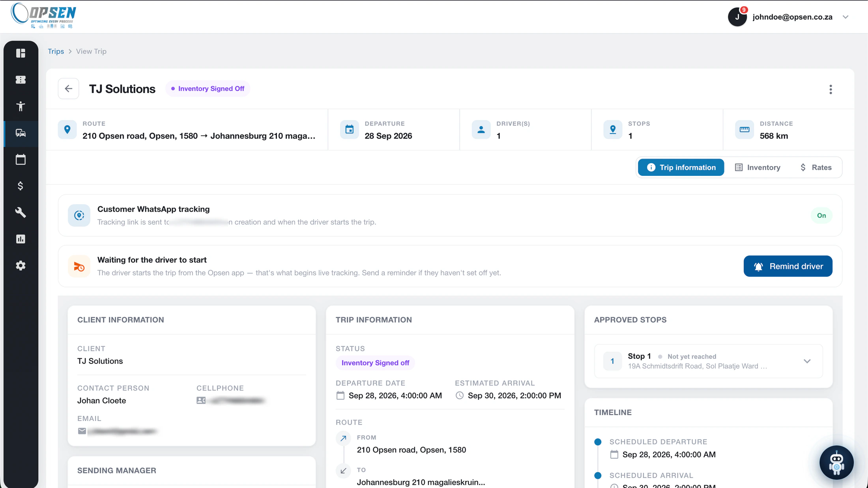Go to the Trips breadcrumb link
Screen dimensions: 868x488
56,51
